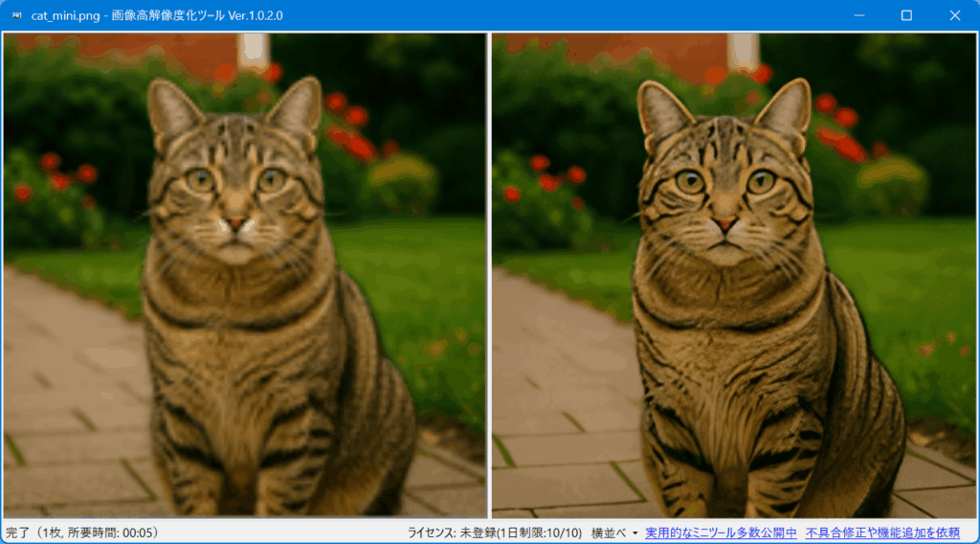The width and height of the screenshot is (980, 544).
Task: Open the 横並べ layout dropdown
Action: 609,533
